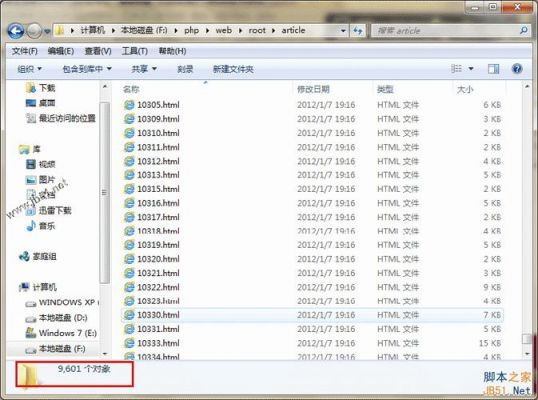
Task: Open the 包含到库中 dropdown
Action: tap(87, 69)
